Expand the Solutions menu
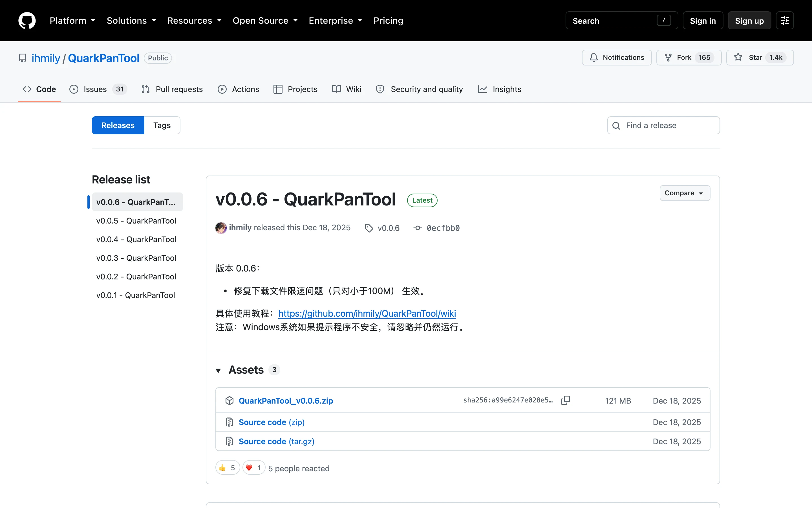This screenshot has height=508, width=812. [132, 21]
